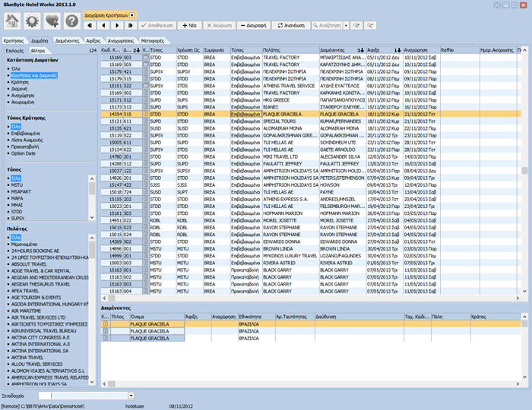Select room status filter Ακυρωμένη
532x410 pixels.
pos(23,102)
